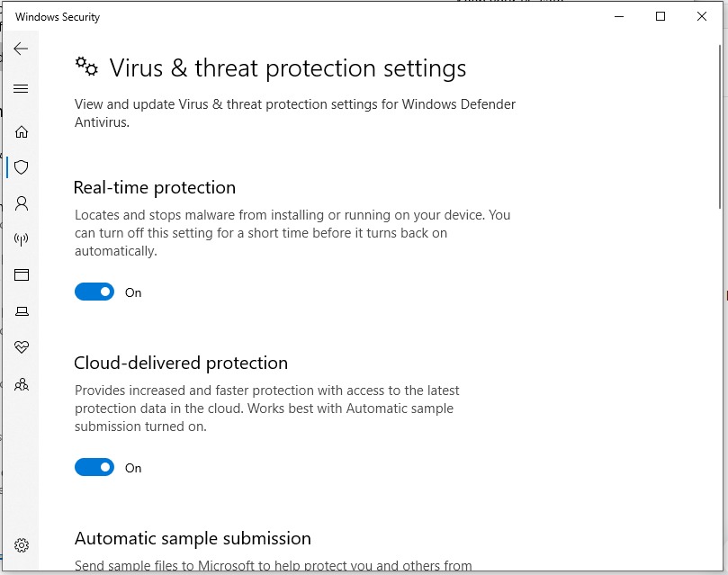Open App & browser control icon

pos(22,275)
